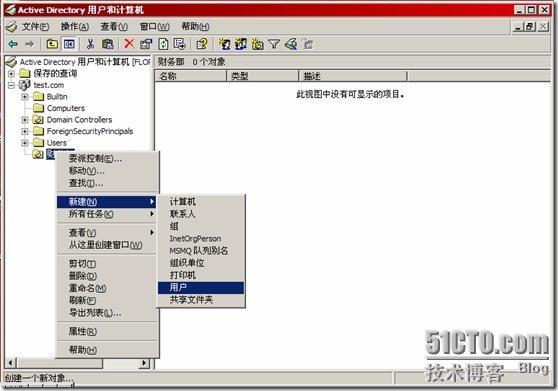
Task: Open the 操作(A) menu
Action: click(75, 27)
